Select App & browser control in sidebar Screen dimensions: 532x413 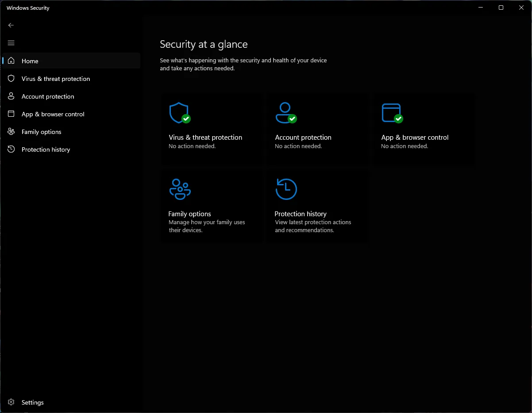click(53, 114)
